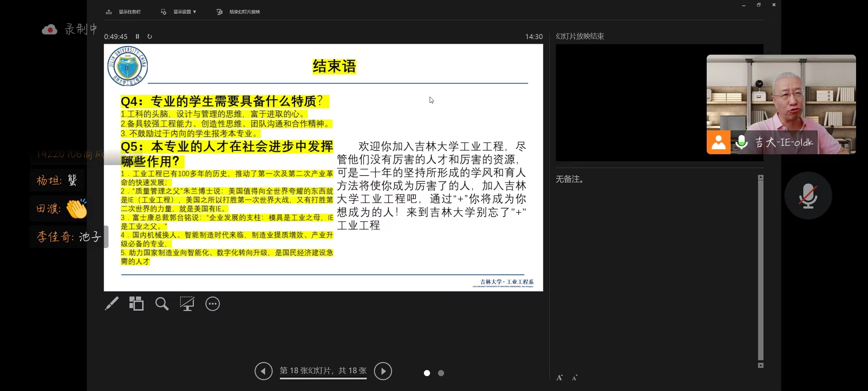The height and width of the screenshot is (391, 868).
Task: Select the pen and laser pointer tool
Action: tap(112, 304)
